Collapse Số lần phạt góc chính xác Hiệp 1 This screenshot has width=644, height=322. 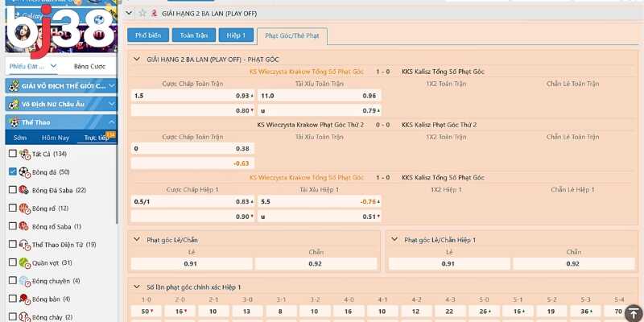click(136, 287)
